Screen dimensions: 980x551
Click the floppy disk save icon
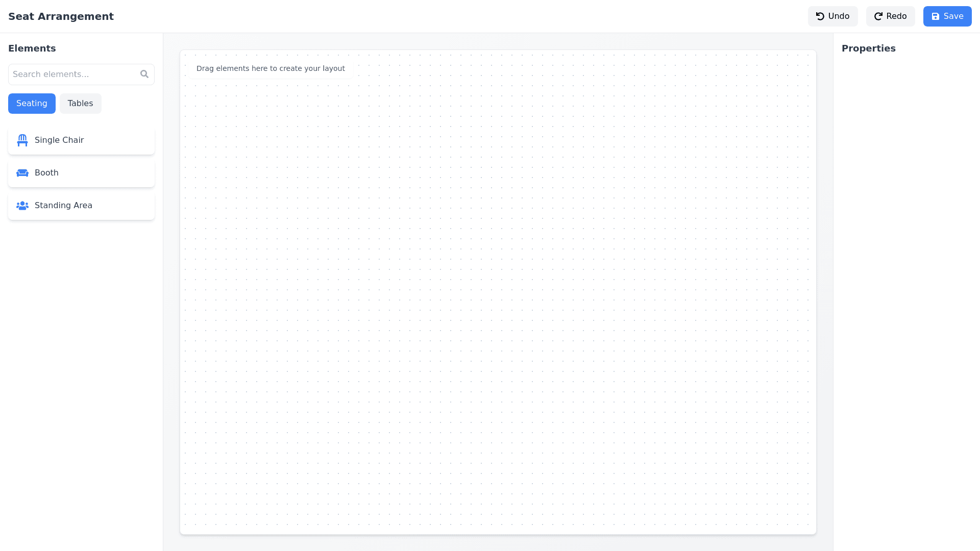point(936,16)
